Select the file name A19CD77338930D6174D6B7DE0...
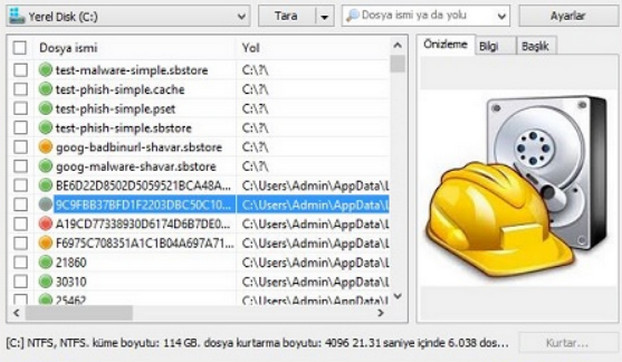Image resolution: width=622 pixels, height=362 pixels. coord(143,224)
